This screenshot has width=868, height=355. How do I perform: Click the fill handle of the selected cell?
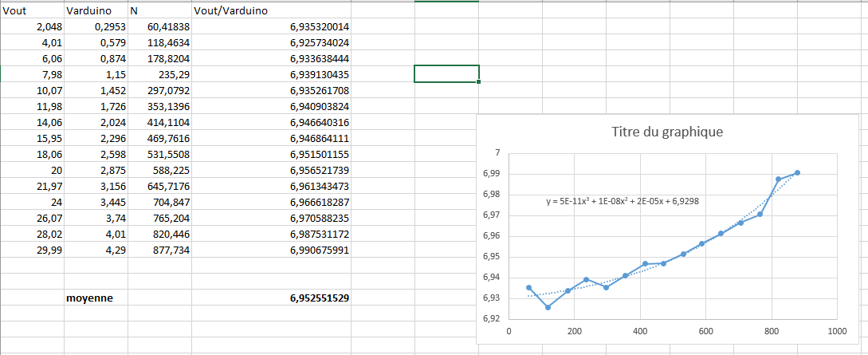point(478,82)
